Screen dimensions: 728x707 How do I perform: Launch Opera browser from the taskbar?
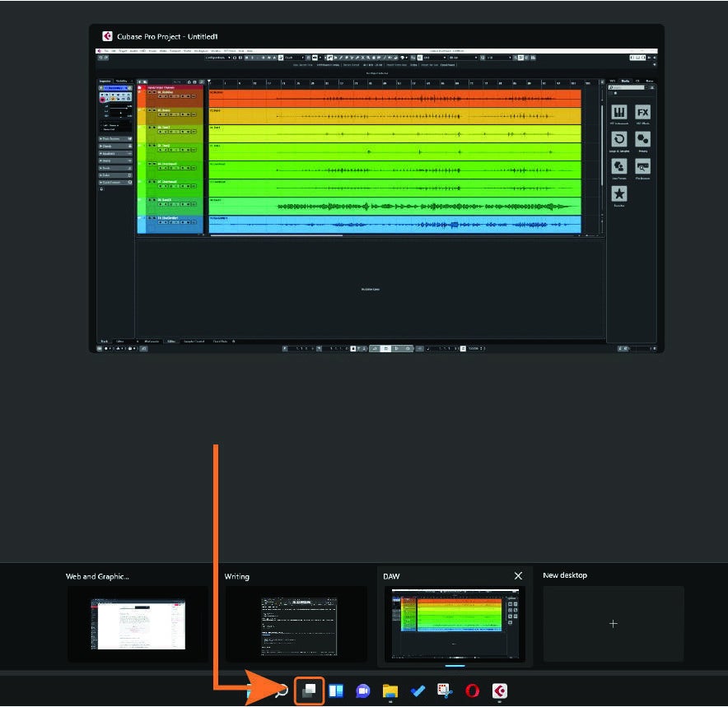[x=472, y=691]
